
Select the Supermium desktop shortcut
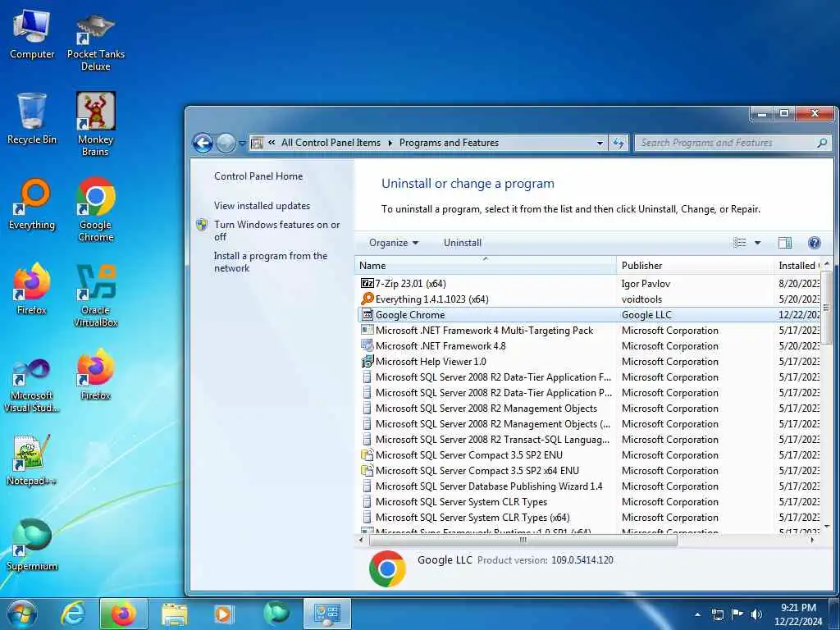32,546
